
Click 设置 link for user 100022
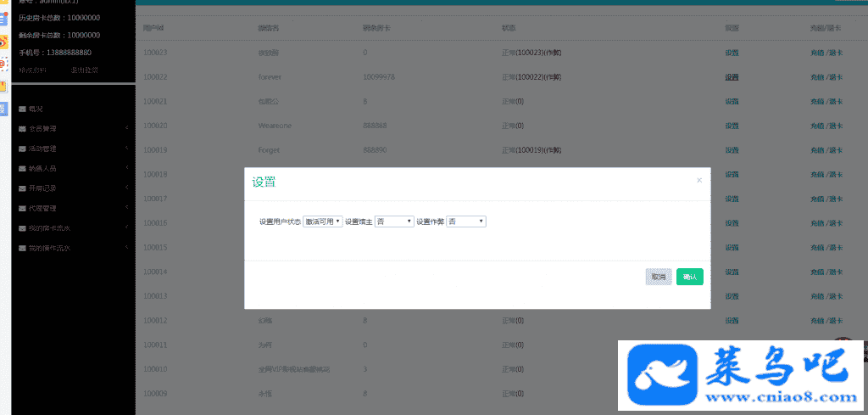(x=732, y=77)
